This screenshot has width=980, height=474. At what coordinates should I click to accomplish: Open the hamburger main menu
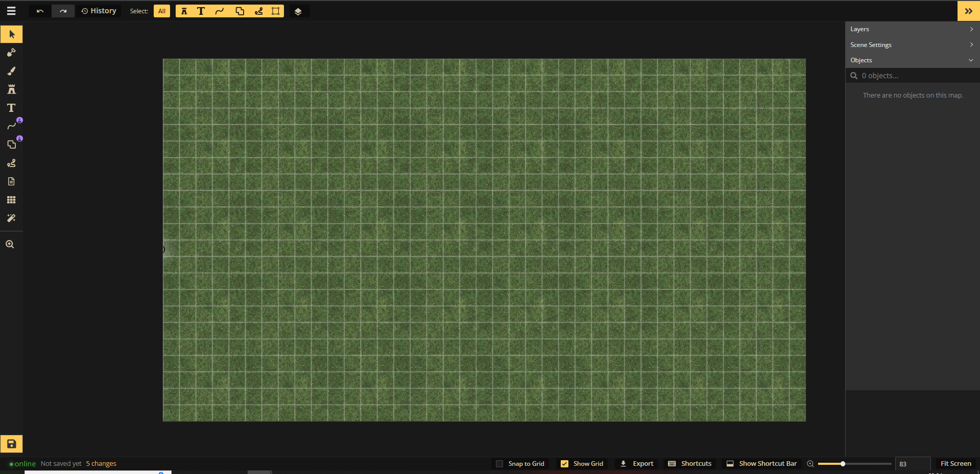click(x=11, y=11)
